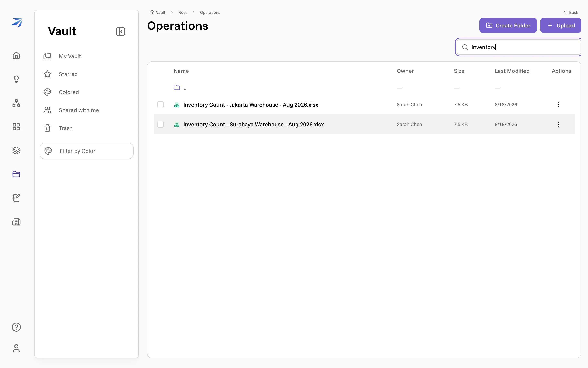
Task: Click the Operations breadcrumb
Action: coord(210,12)
